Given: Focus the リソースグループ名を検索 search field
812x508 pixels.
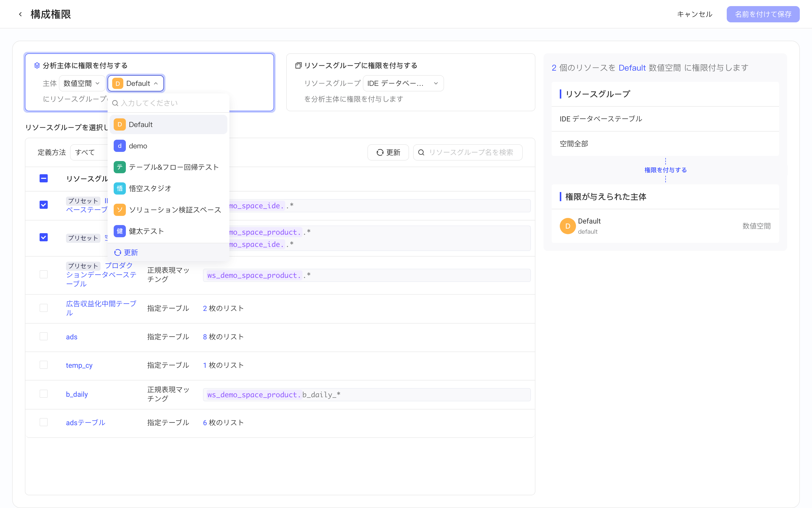Looking at the screenshot, I should click(x=468, y=153).
